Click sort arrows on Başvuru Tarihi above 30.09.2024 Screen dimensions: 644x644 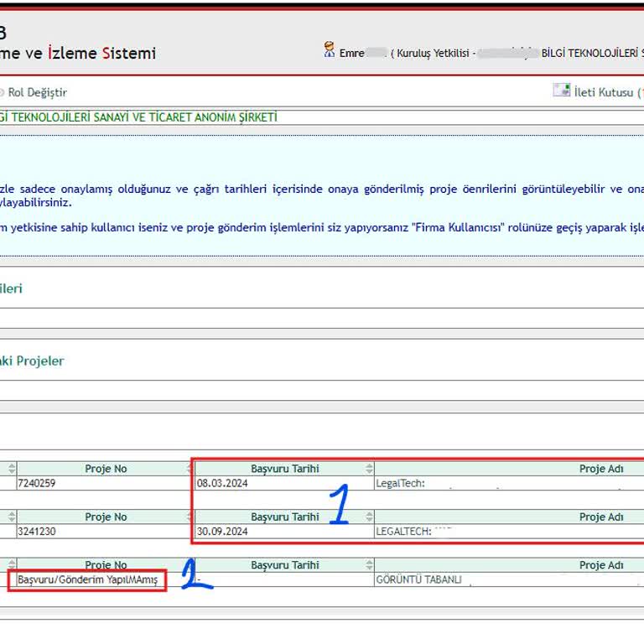tap(369, 517)
